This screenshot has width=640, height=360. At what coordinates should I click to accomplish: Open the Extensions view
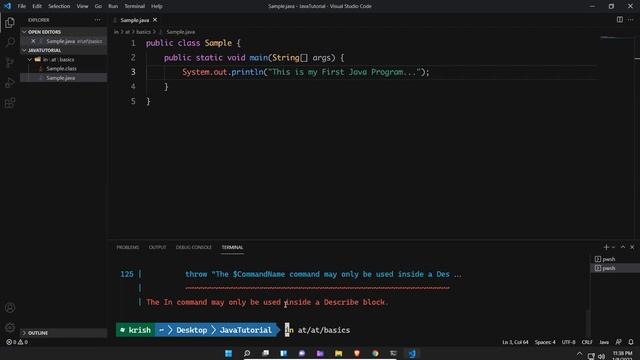10,102
